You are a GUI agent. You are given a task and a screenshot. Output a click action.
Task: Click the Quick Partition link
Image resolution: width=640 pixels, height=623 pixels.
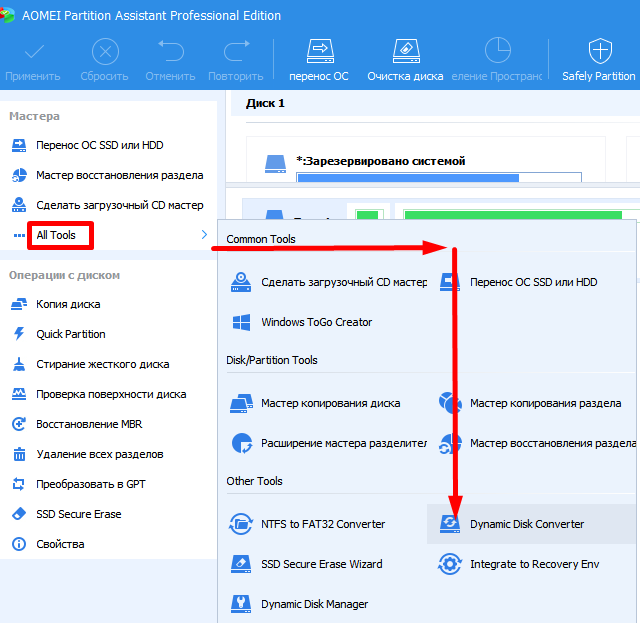pyautogui.click(x=71, y=334)
